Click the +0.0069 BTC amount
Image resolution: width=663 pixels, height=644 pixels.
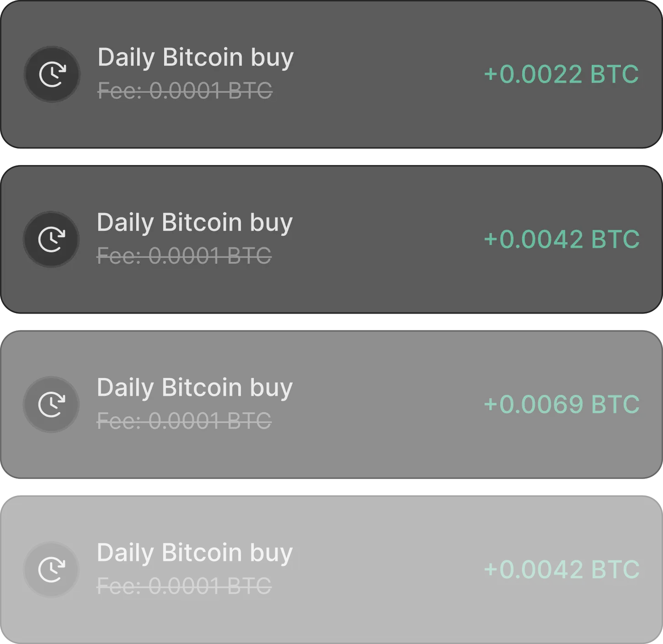point(561,404)
